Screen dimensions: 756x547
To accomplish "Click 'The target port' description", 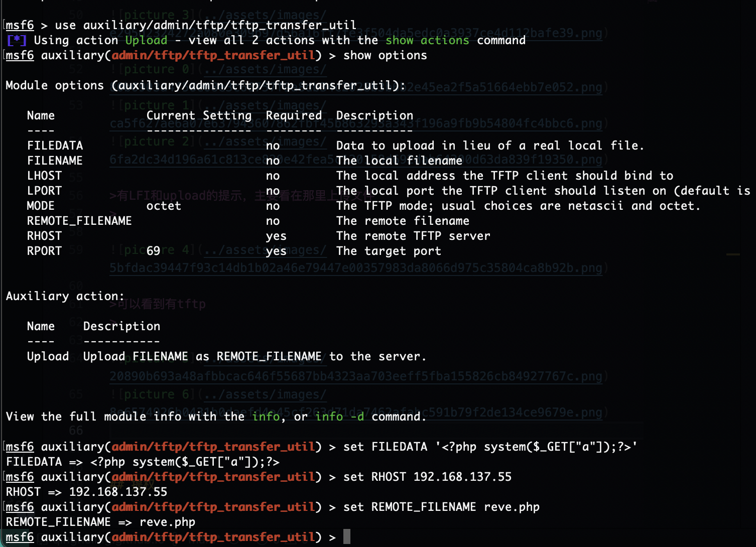I will point(389,251).
